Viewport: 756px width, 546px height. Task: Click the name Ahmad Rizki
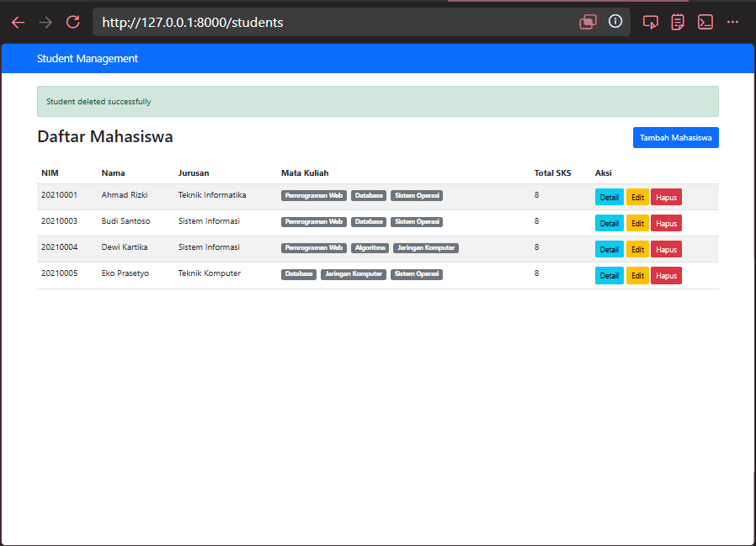[125, 195]
